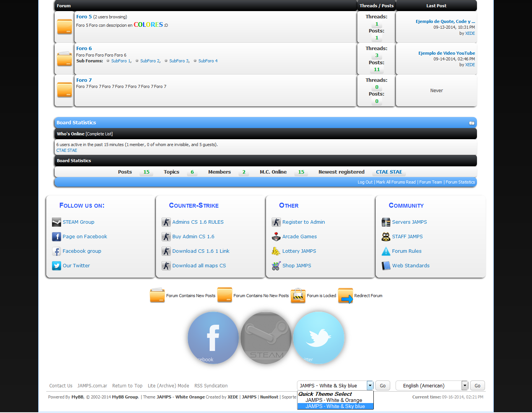
Task: Click the Shop JAMPS cart icon
Action: coord(276,266)
